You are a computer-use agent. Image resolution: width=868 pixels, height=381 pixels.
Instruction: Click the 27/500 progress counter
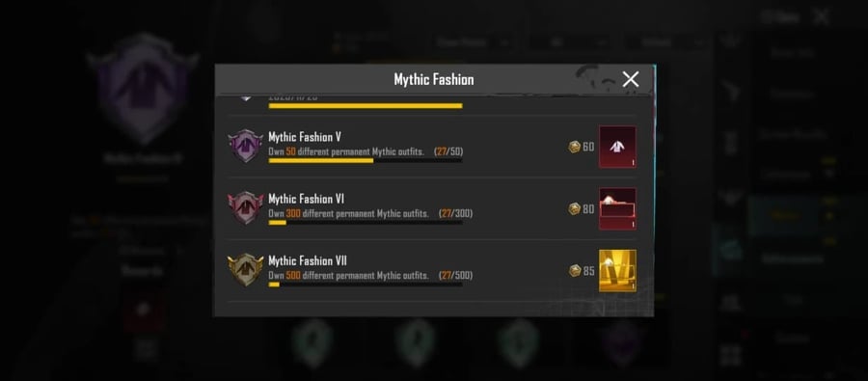pyautogui.click(x=455, y=275)
